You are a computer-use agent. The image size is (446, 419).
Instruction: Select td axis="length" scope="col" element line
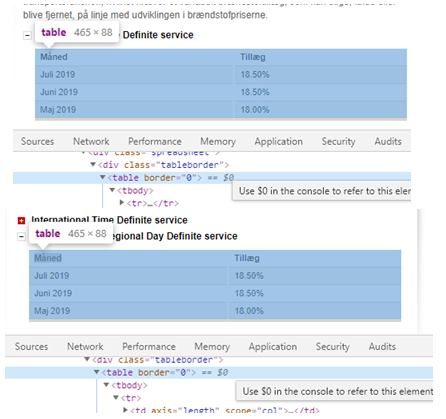[225, 410]
